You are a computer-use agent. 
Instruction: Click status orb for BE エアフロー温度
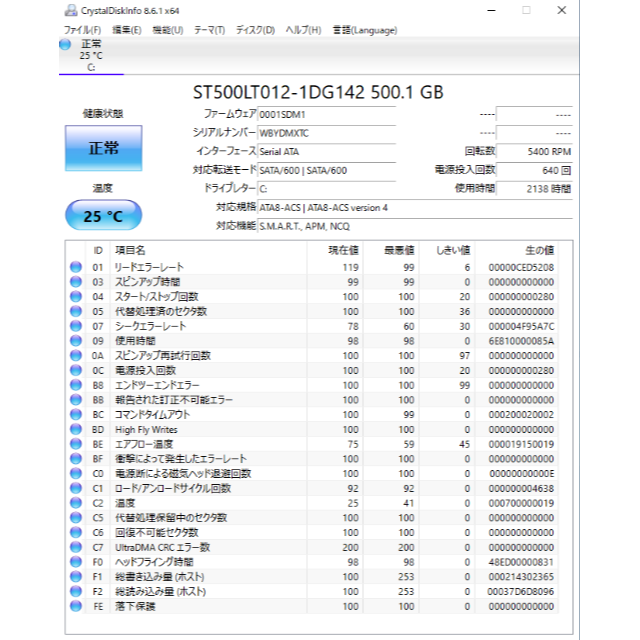tap(76, 444)
